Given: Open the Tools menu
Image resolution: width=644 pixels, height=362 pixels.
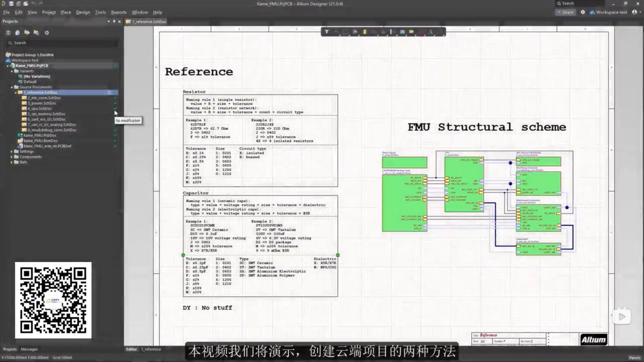Looking at the screenshot, I should 100,12.
